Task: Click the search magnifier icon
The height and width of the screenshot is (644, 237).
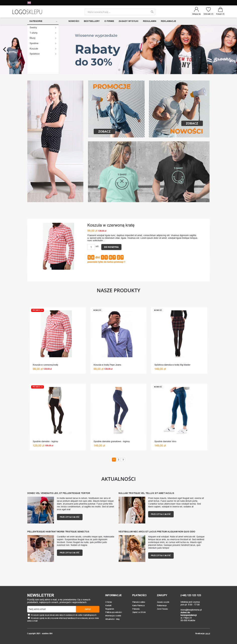Action: tap(152, 12)
